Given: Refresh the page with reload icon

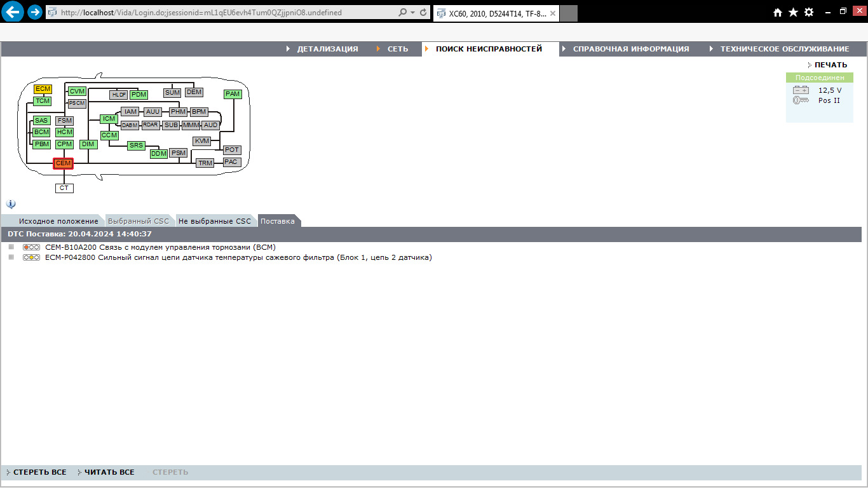Looking at the screenshot, I should pyautogui.click(x=423, y=12).
